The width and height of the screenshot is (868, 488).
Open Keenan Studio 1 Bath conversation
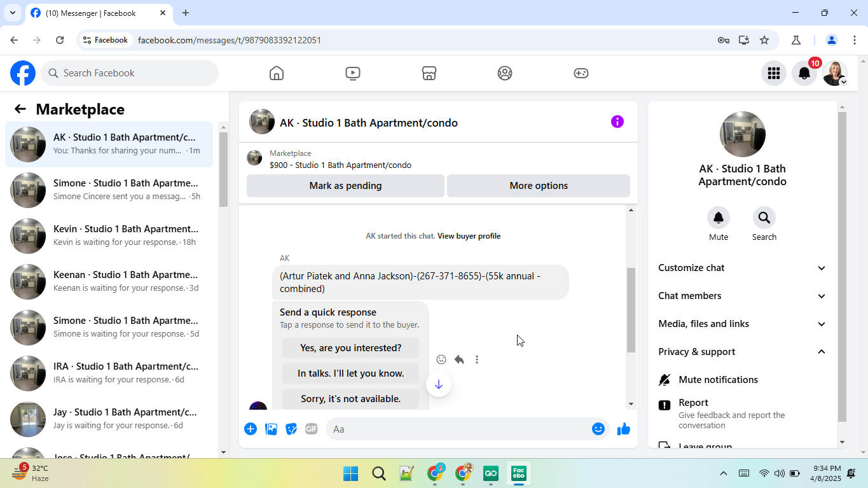point(109,282)
